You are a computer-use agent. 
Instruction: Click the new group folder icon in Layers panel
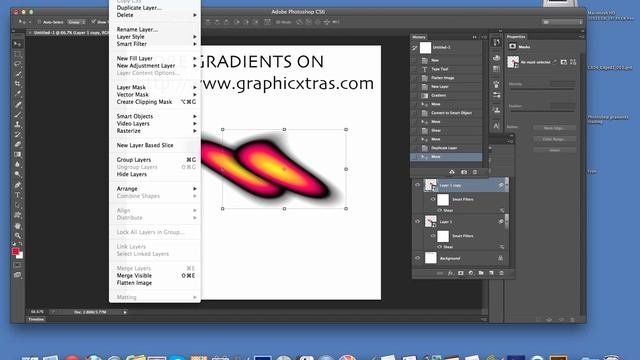pyautogui.click(x=481, y=273)
